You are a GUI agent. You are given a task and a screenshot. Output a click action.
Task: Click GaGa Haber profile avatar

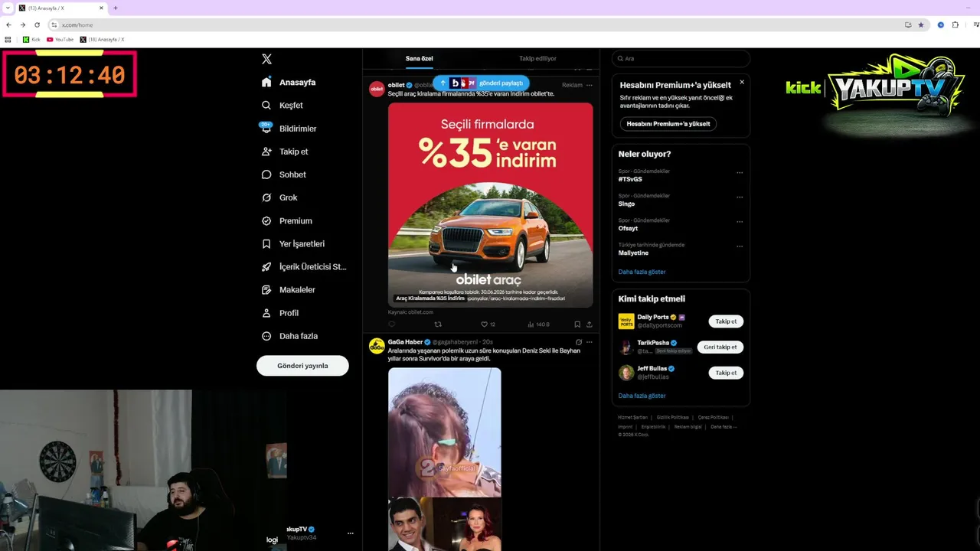[377, 346]
